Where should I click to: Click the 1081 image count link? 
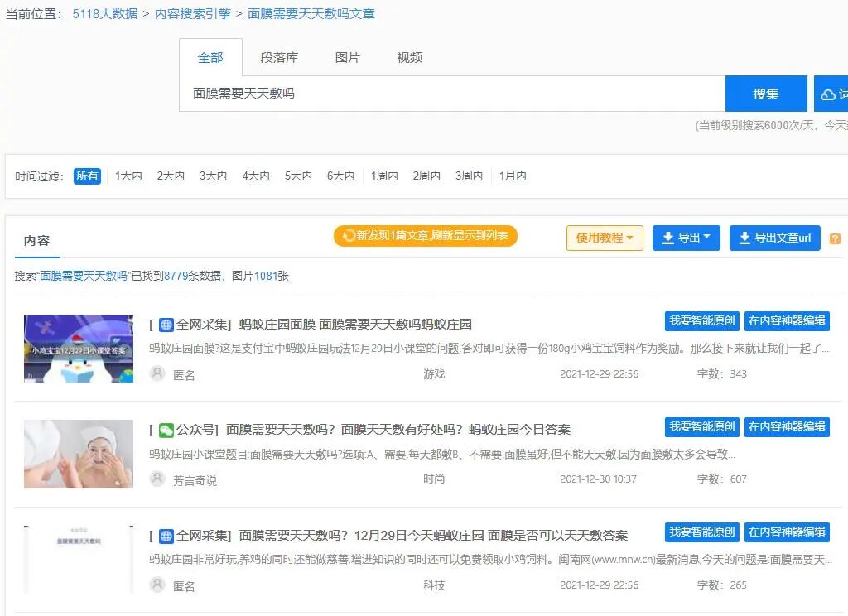(266, 276)
